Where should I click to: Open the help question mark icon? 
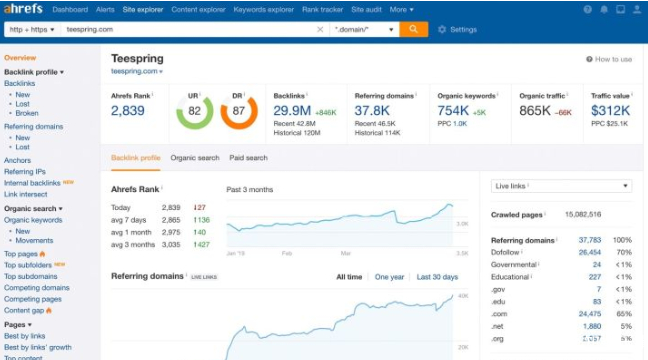587,9
